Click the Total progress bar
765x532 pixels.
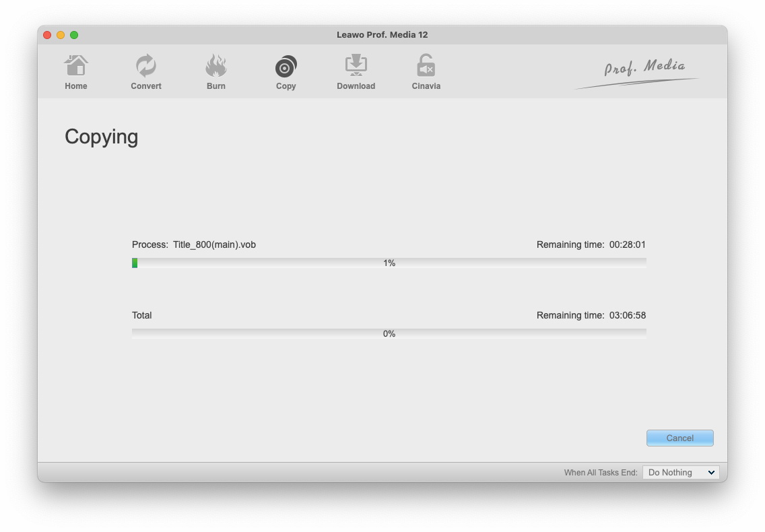click(x=389, y=334)
